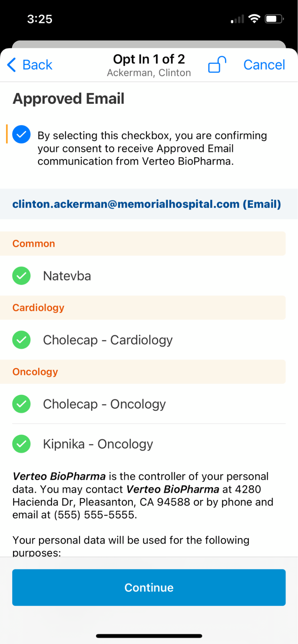Tap the Opt In 1 of 2 title
Image resolution: width=298 pixels, height=644 pixels.
point(149,59)
